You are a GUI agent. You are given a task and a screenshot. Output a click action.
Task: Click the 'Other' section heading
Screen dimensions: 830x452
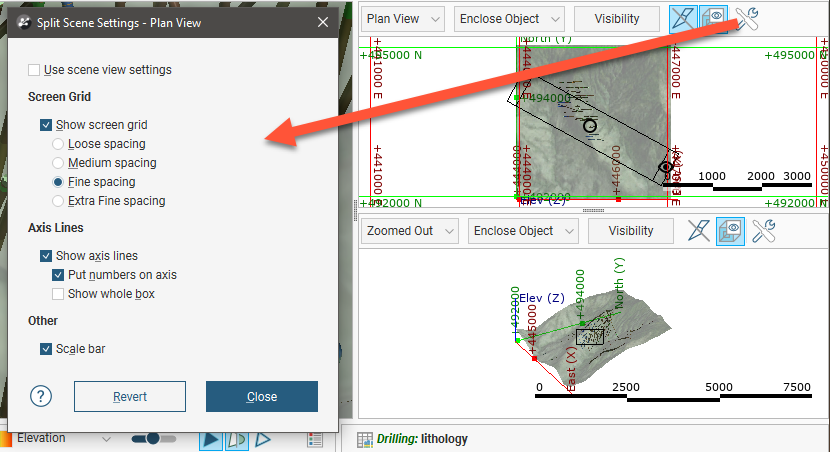point(43,321)
